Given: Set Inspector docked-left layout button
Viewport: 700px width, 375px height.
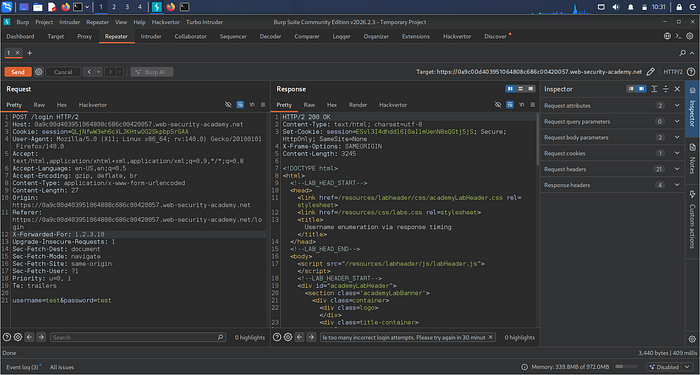Looking at the screenshot, I should 631,89.
